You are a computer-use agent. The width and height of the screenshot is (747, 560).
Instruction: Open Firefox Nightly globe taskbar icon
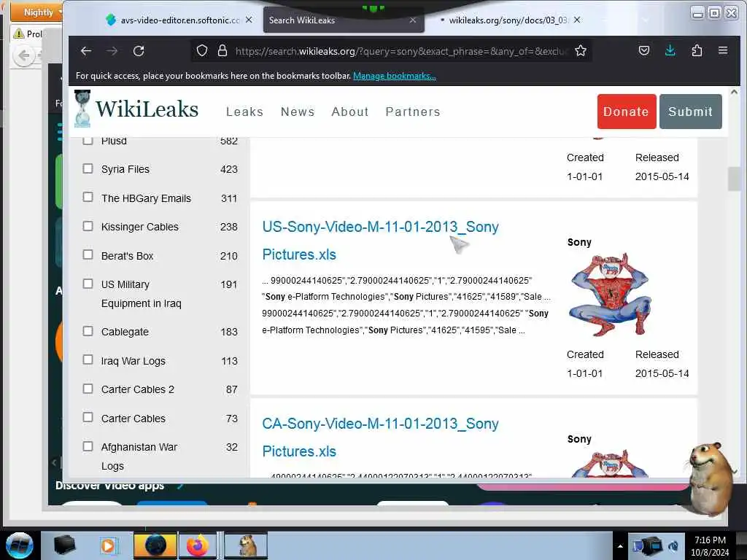[155, 545]
